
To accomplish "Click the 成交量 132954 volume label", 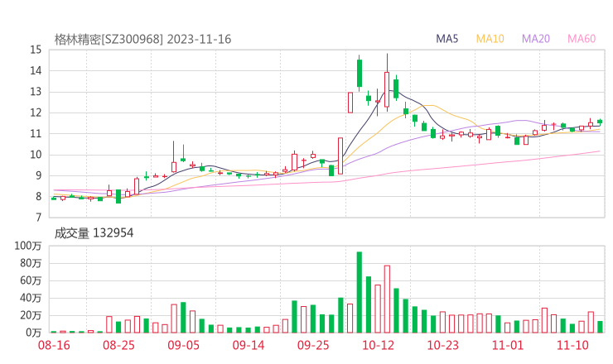I will click(x=94, y=233).
